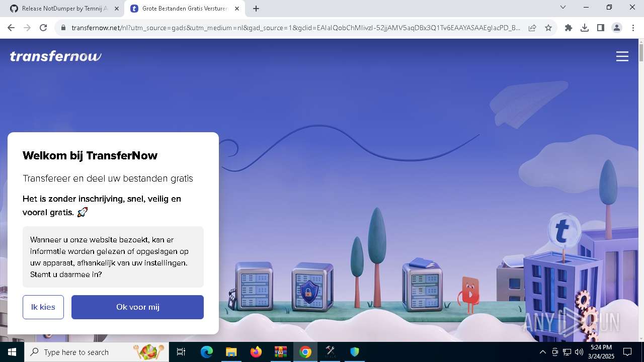Share this page icon
Screen dimensions: 644x362
coord(532,28)
